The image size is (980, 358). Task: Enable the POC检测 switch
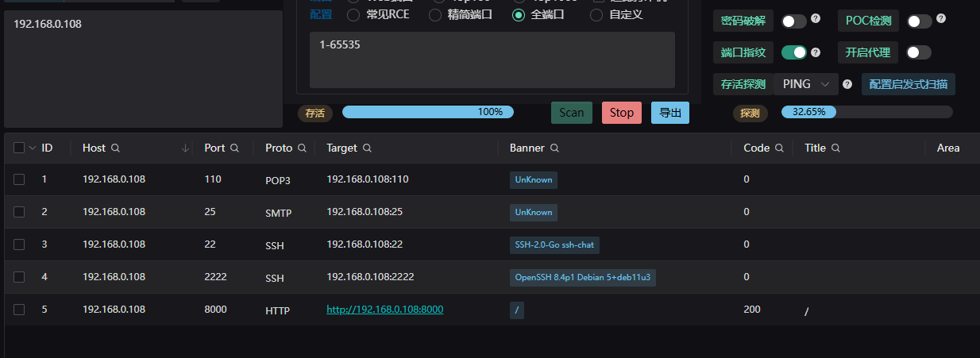tap(920, 21)
